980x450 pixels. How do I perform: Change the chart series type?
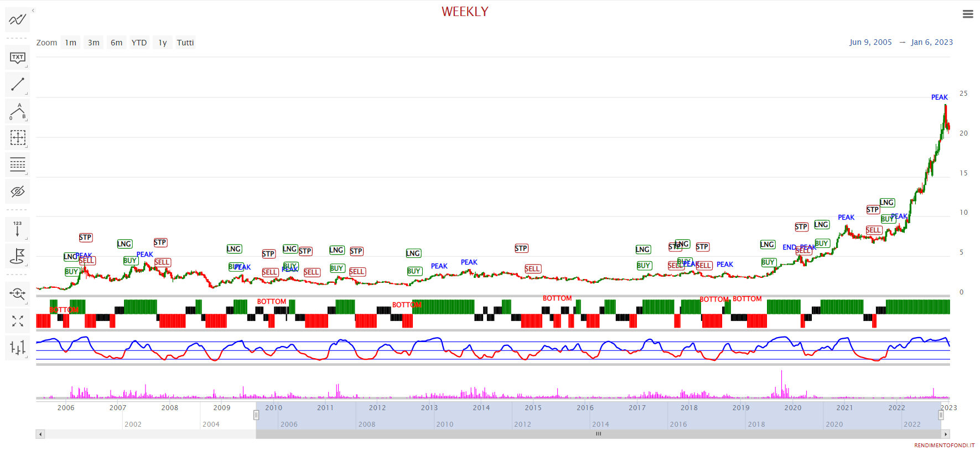(x=17, y=348)
